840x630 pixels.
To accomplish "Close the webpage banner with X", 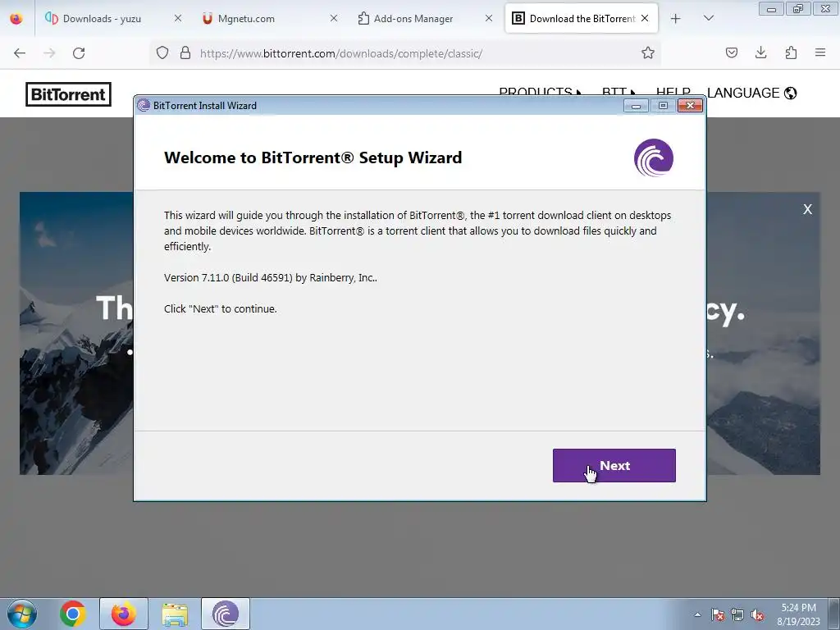I will pos(807,209).
